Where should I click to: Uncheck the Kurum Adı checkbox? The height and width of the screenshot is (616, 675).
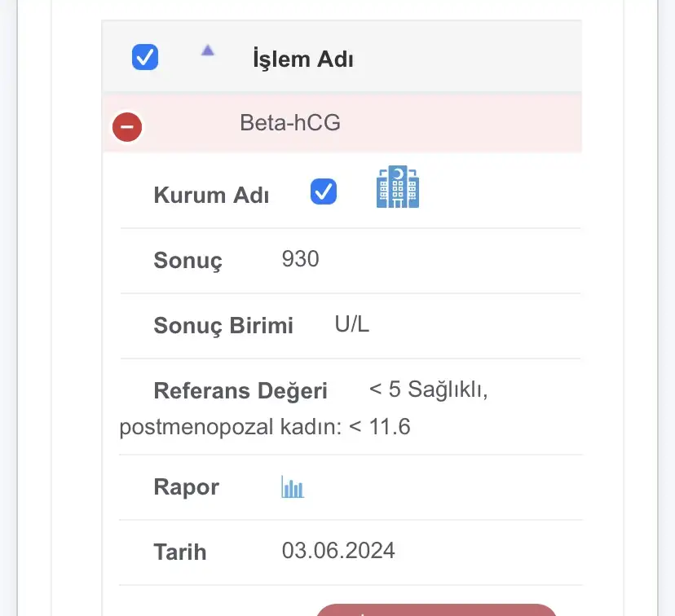pyautogui.click(x=324, y=191)
